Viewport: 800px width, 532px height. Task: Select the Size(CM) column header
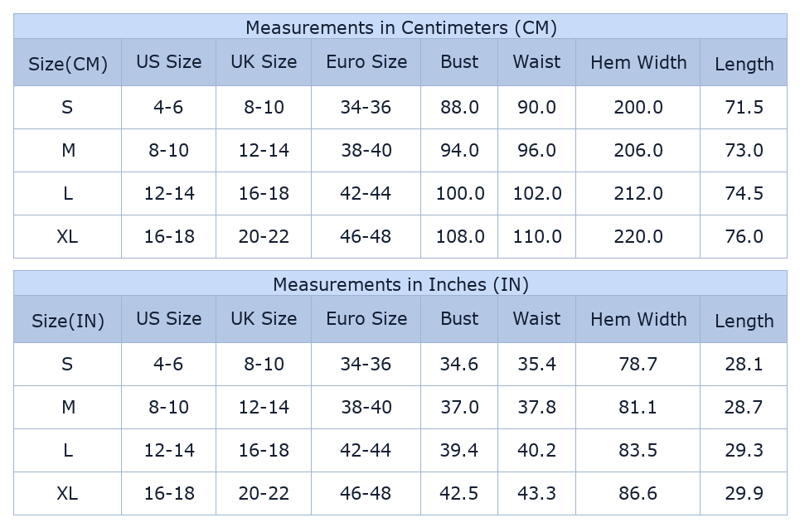click(68, 64)
